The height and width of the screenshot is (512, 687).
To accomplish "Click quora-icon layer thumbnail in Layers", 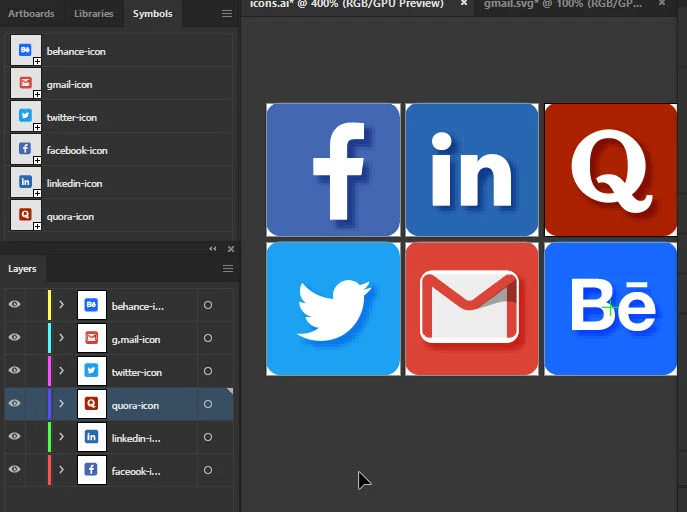I will coord(92,404).
